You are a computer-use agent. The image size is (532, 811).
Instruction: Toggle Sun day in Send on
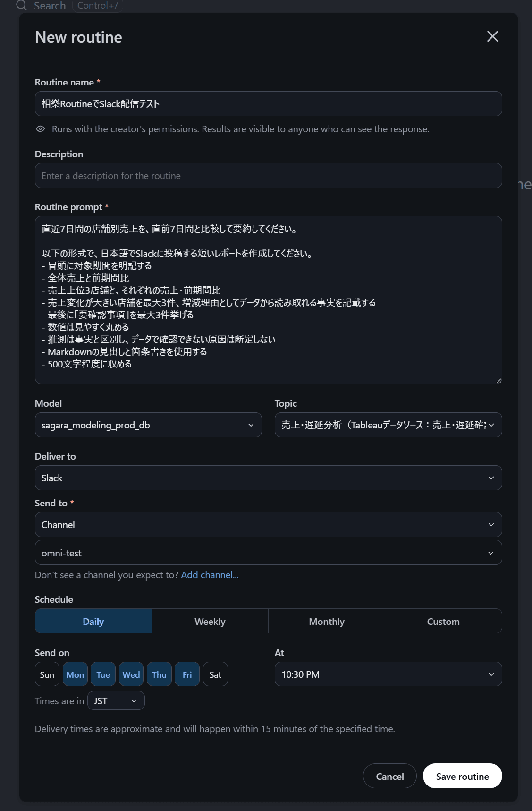[x=47, y=674]
